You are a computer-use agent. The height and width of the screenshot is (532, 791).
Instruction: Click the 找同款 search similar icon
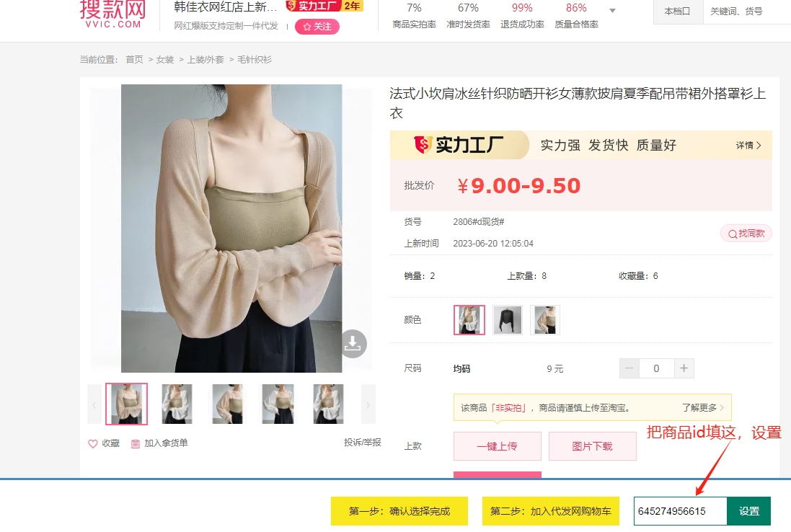tap(732, 234)
